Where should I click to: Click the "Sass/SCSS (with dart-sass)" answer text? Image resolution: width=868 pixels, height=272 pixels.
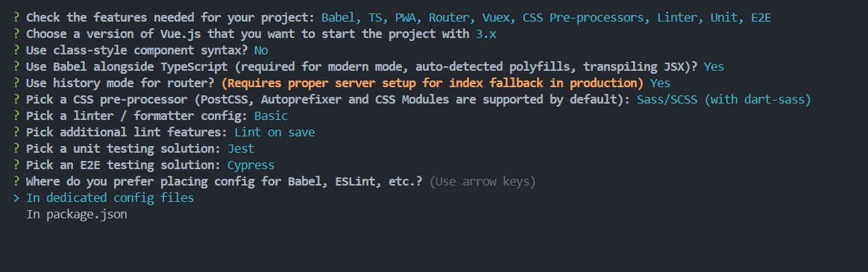point(724,100)
